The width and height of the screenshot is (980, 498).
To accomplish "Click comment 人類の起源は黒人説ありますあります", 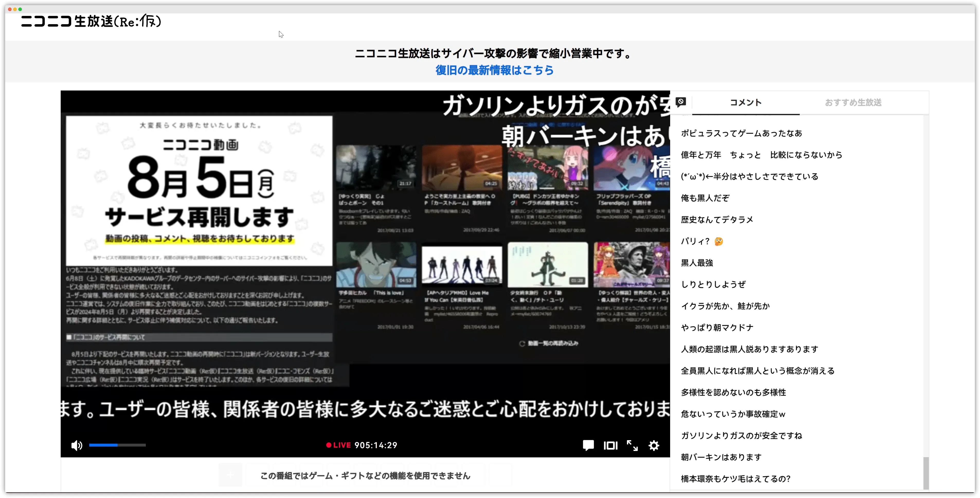I will pos(749,349).
